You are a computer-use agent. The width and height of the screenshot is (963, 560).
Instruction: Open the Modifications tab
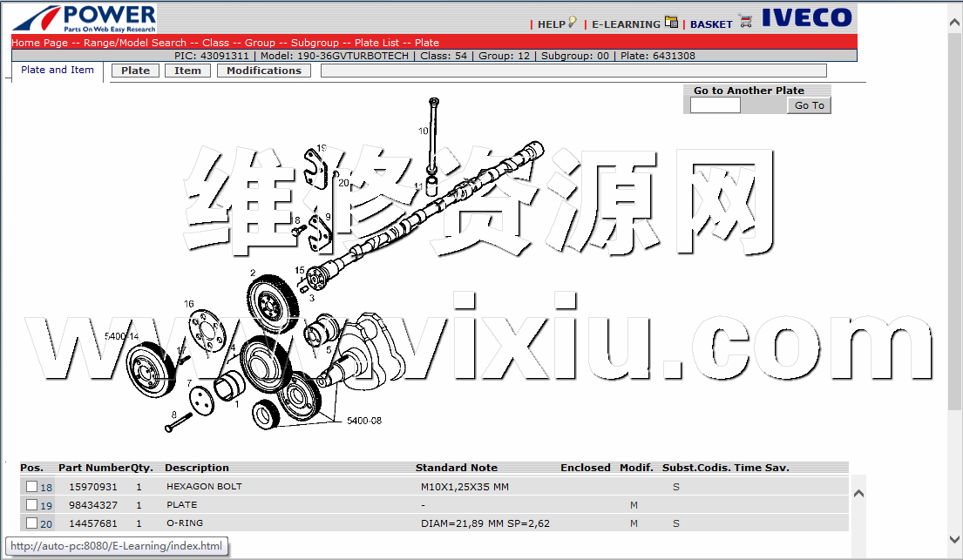coord(263,71)
